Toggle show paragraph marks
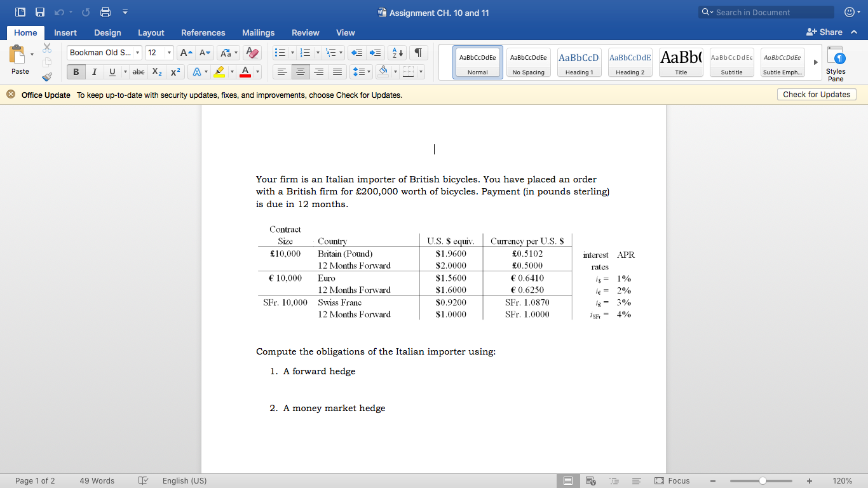 418,53
